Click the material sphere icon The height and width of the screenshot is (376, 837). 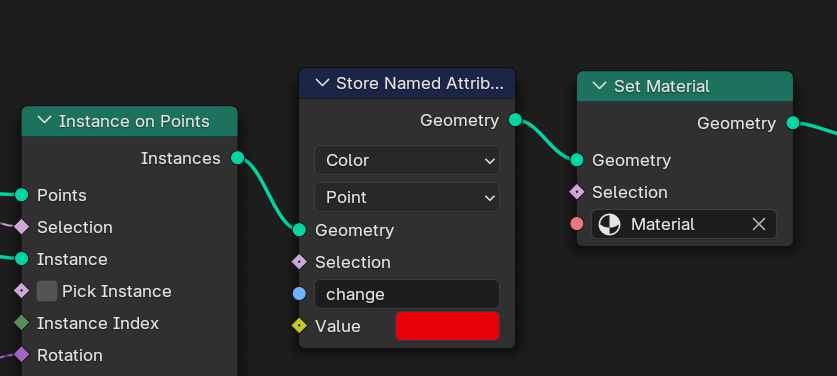[610, 224]
